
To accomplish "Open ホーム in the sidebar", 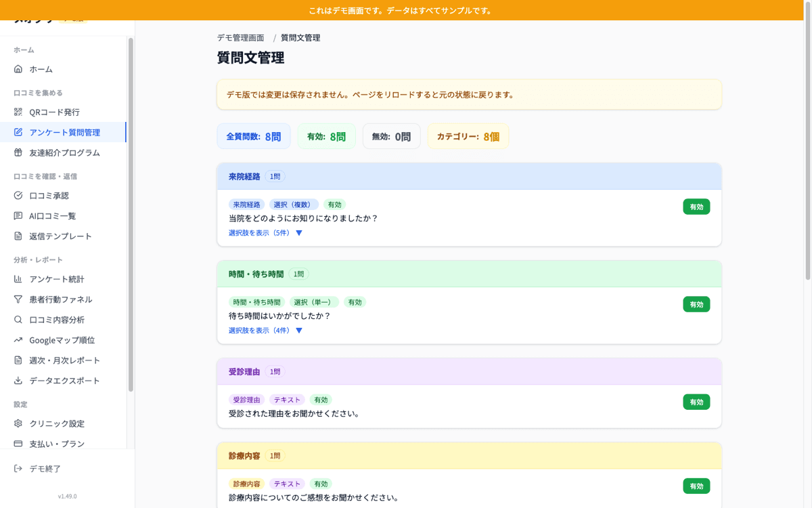I will click(63, 69).
